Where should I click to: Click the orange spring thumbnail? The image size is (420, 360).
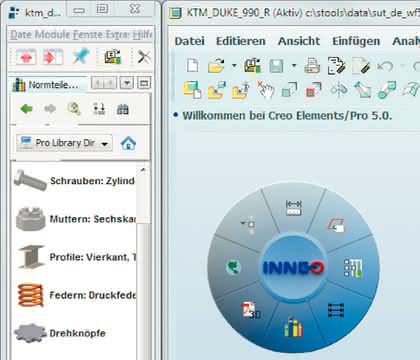click(31, 295)
